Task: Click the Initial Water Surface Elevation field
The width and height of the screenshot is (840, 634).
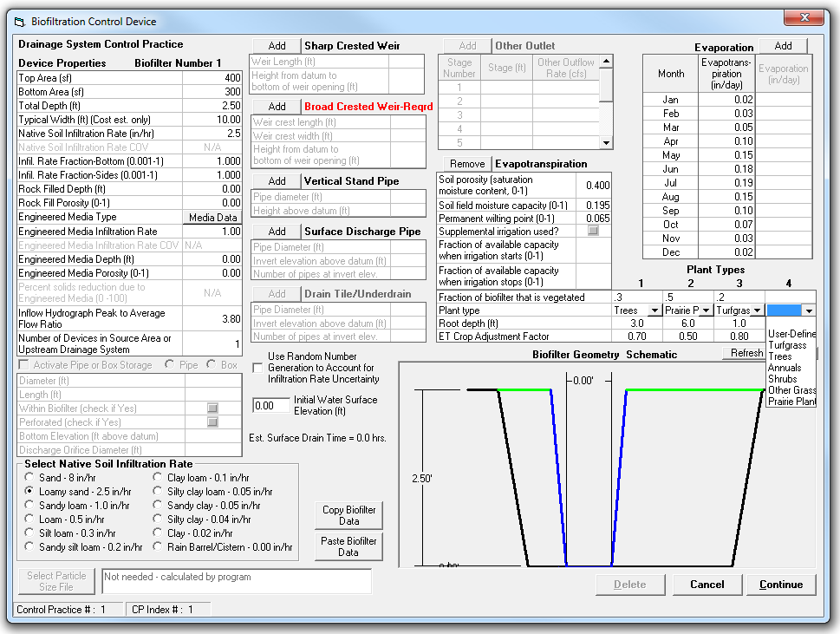Action: pos(271,406)
